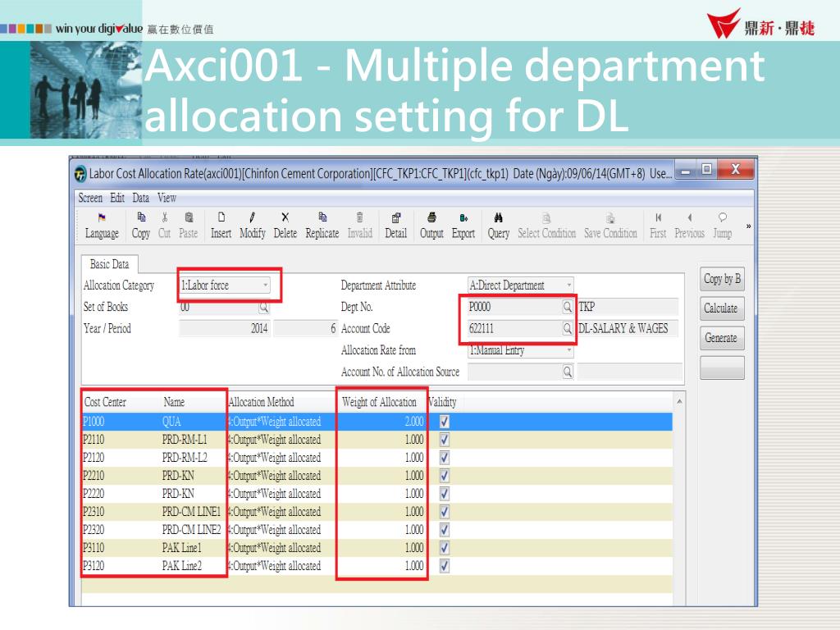Click the Cut toolbar icon

(165, 217)
